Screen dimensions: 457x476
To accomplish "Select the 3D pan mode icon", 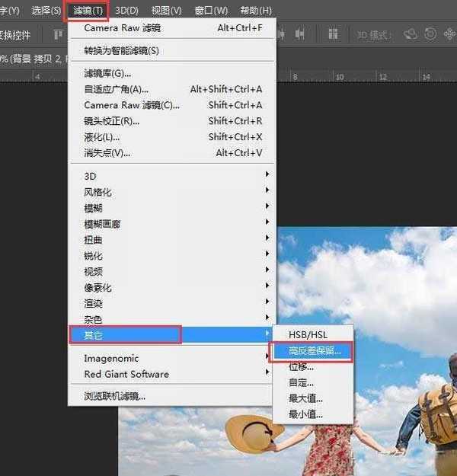I will point(448,34).
